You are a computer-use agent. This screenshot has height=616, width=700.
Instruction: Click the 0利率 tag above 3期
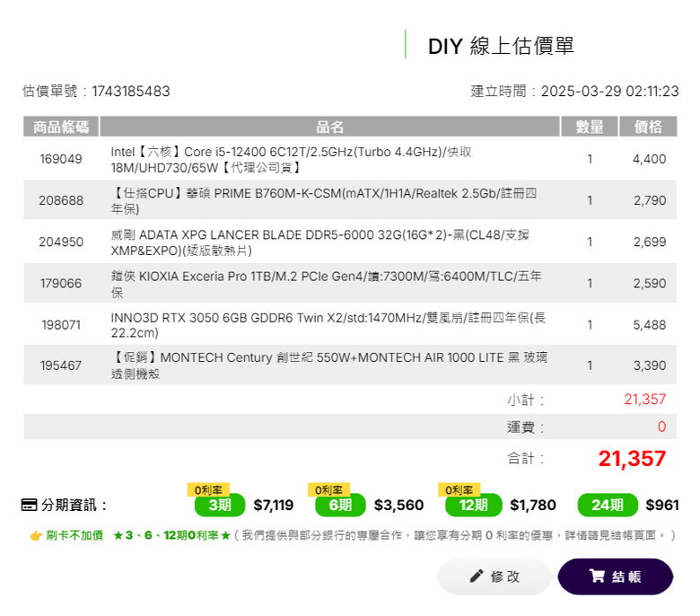(208, 489)
